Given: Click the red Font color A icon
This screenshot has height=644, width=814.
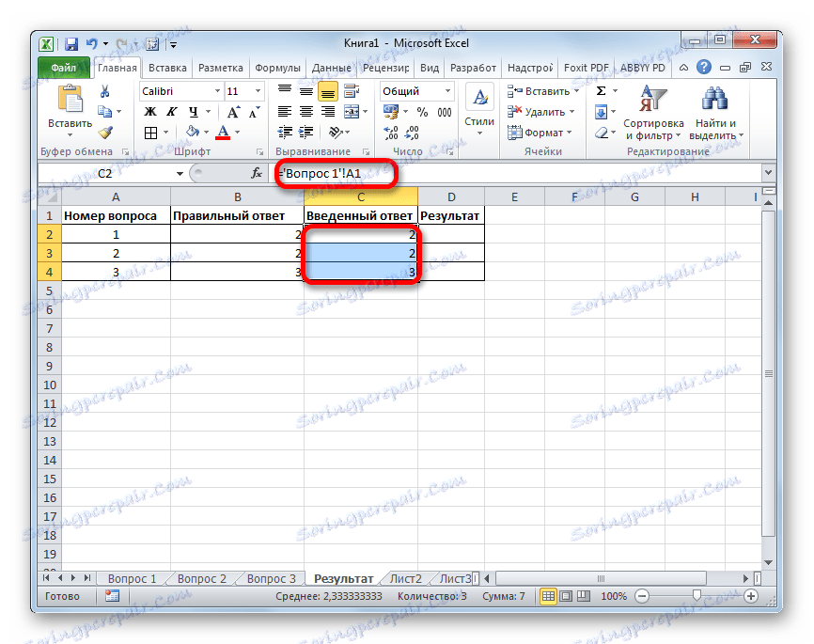Looking at the screenshot, I should (223, 133).
